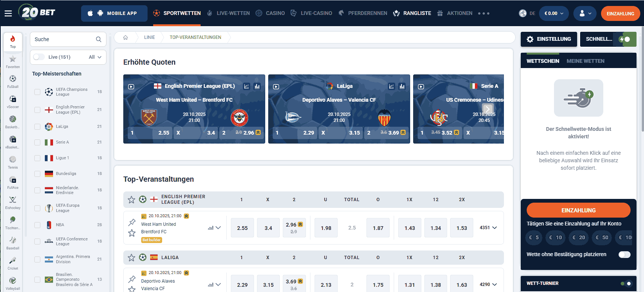The height and width of the screenshot is (292, 644).
Task: Bet on West Ham win at 2.55 in Top-Veranstaltungen
Action: (x=242, y=228)
